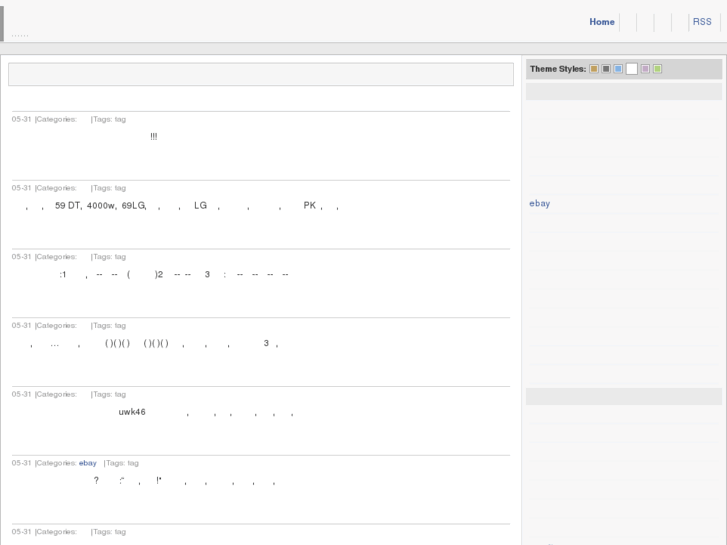This screenshot has height=545, width=727.
Task: Pick the purple theme style swatch
Action: point(645,69)
